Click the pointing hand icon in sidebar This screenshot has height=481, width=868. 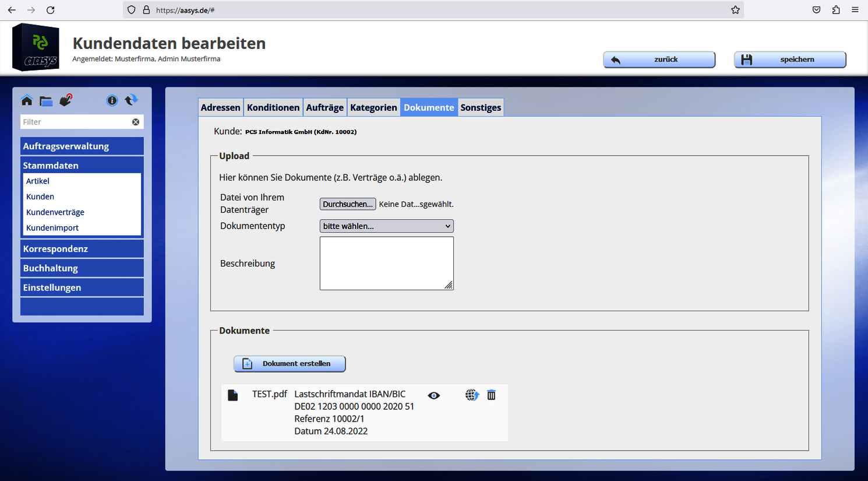[x=66, y=100]
